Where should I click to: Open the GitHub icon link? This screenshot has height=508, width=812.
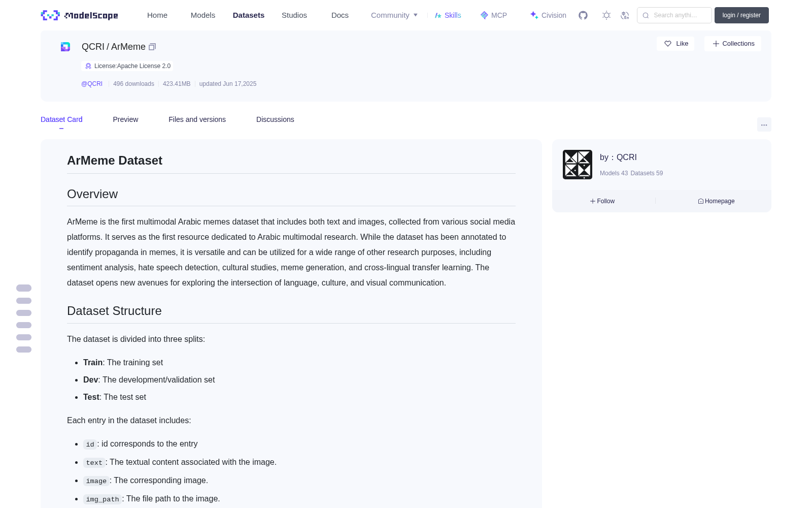point(583,15)
